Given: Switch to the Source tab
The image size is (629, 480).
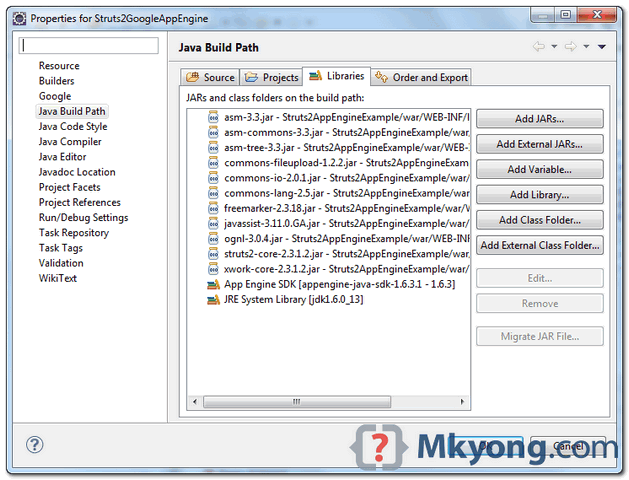Looking at the screenshot, I should click(210, 77).
